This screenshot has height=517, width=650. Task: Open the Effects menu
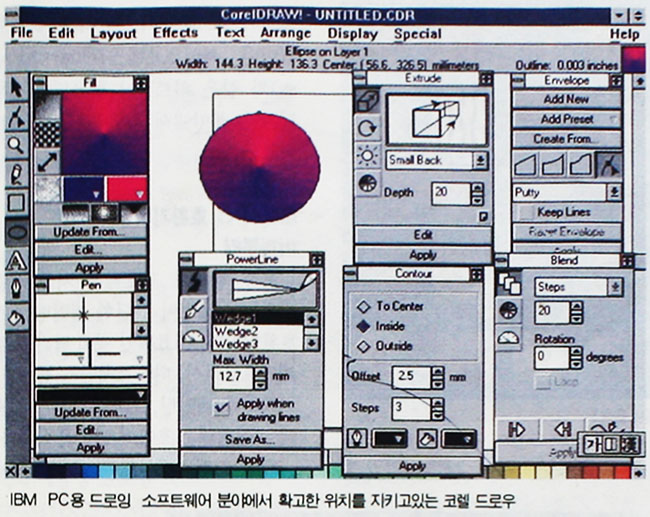tap(175, 33)
